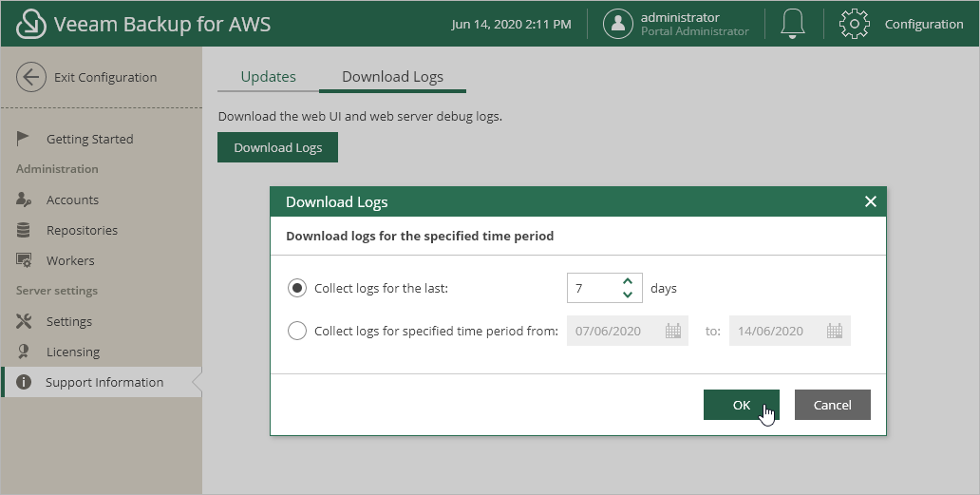Decrease the days value with down arrow
The height and width of the screenshot is (495, 980).
click(628, 295)
